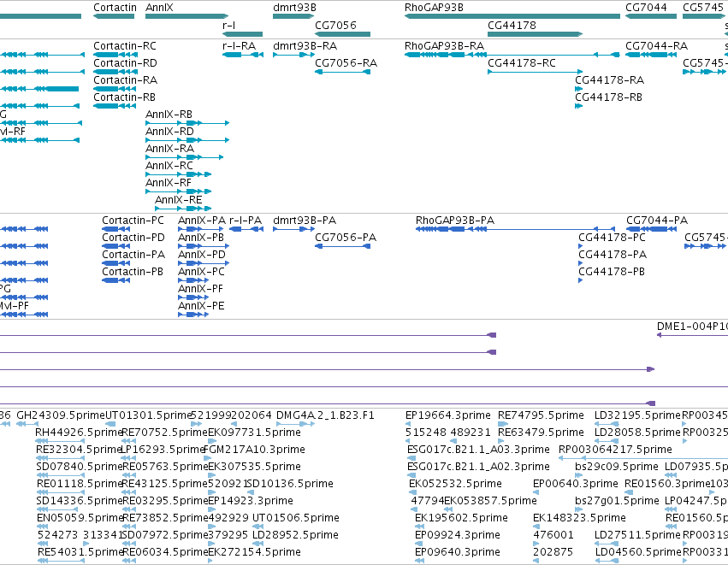
Task: Click the CG7056-PA protein feature
Action: click(343, 246)
